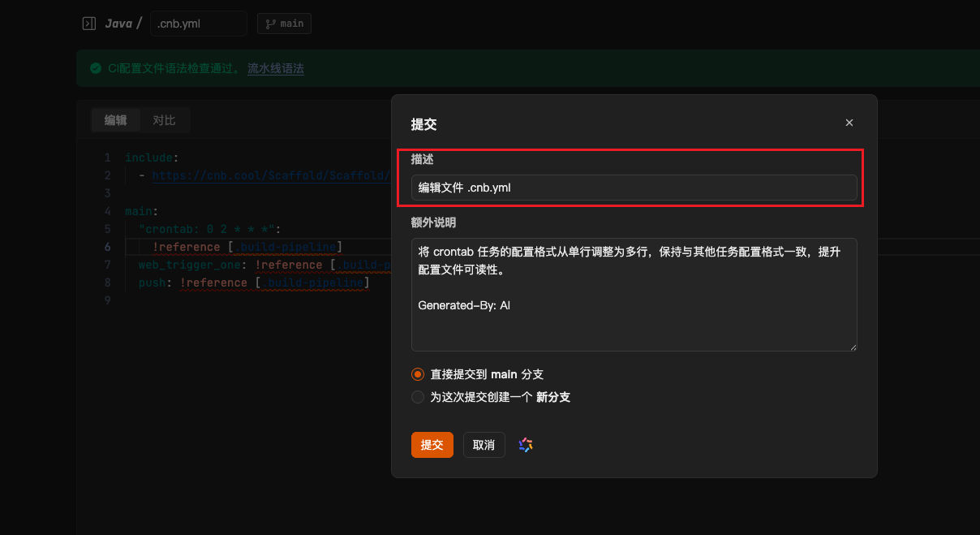Click the AI generate commit message icon
This screenshot has width=980, height=535.
click(526, 445)
